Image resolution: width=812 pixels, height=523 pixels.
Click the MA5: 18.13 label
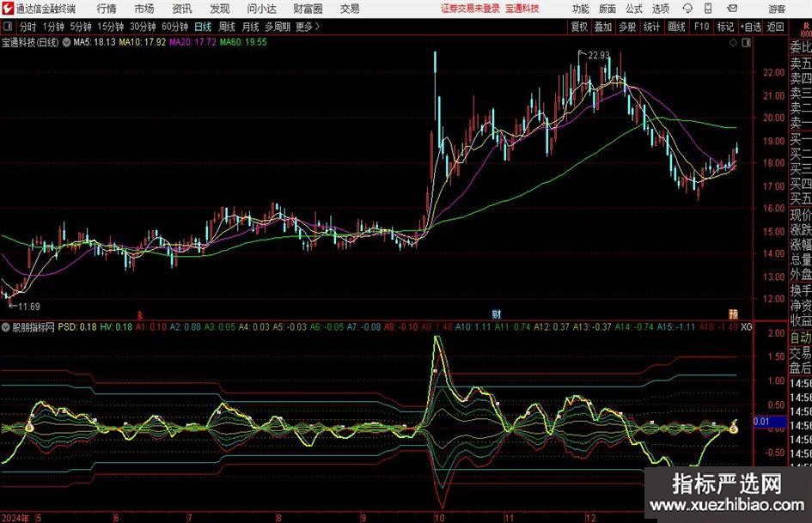pyautogui.click(x=95, y=42)
